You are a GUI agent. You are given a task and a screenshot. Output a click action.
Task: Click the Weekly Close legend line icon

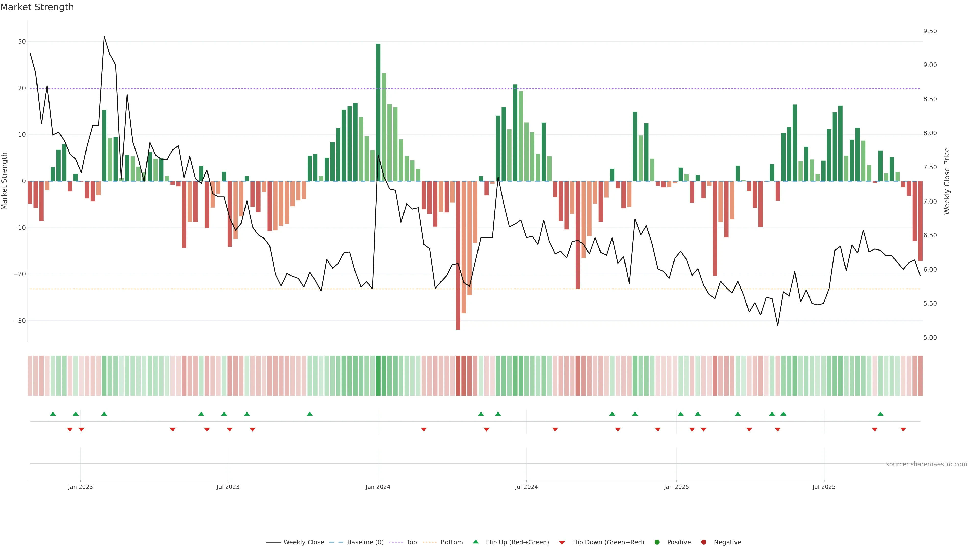pyautogui.click(x=273, y=542)
